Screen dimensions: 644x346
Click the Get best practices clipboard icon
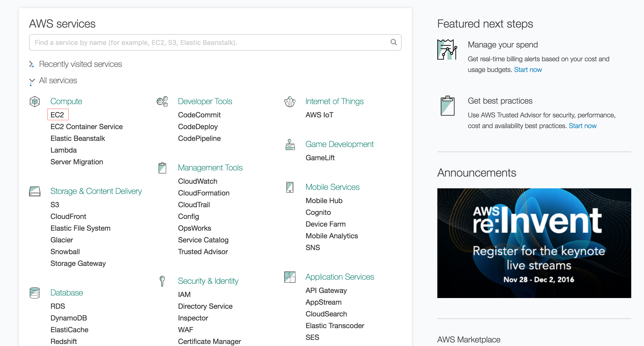pos(448,106)
